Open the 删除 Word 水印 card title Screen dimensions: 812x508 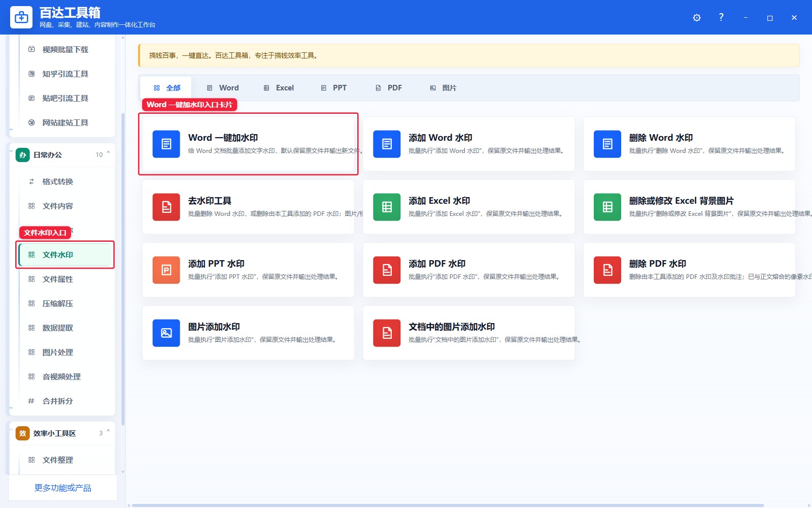661,138
